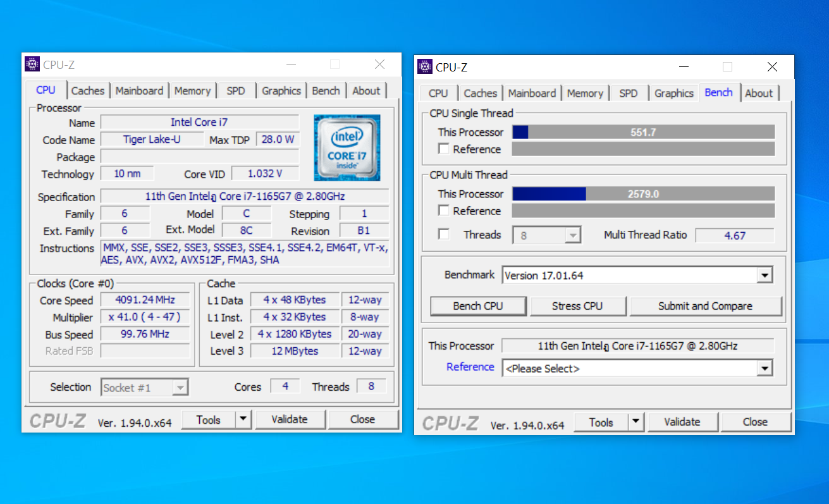Viewport: 829px width, 504px height.
Task: Click the Intel Core i7 name field
Action: 200,122
